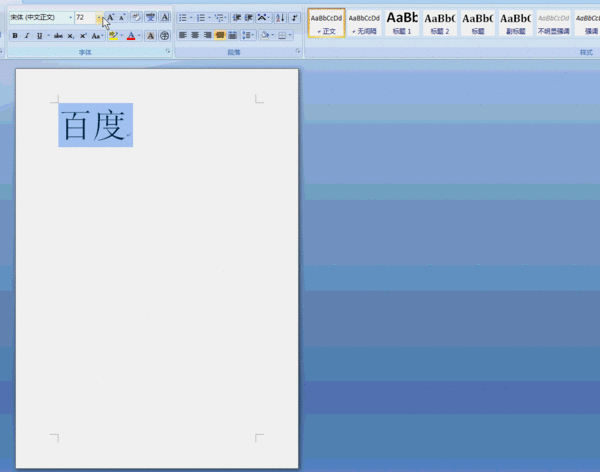Select the 副标题 style

tap(516, 23)
